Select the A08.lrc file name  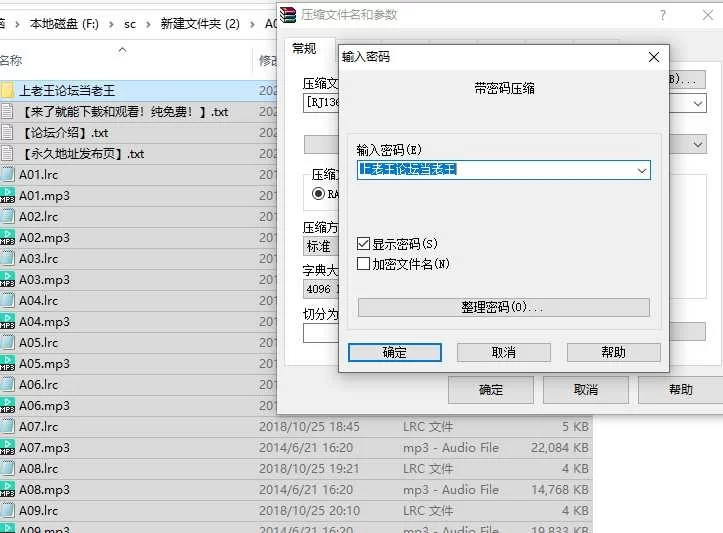39,468
